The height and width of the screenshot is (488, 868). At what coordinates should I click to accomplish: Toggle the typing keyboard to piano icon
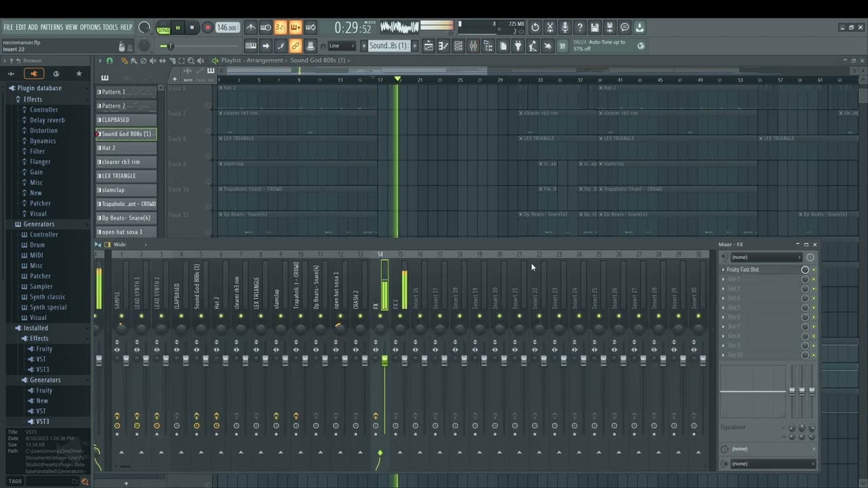point(251,46)
